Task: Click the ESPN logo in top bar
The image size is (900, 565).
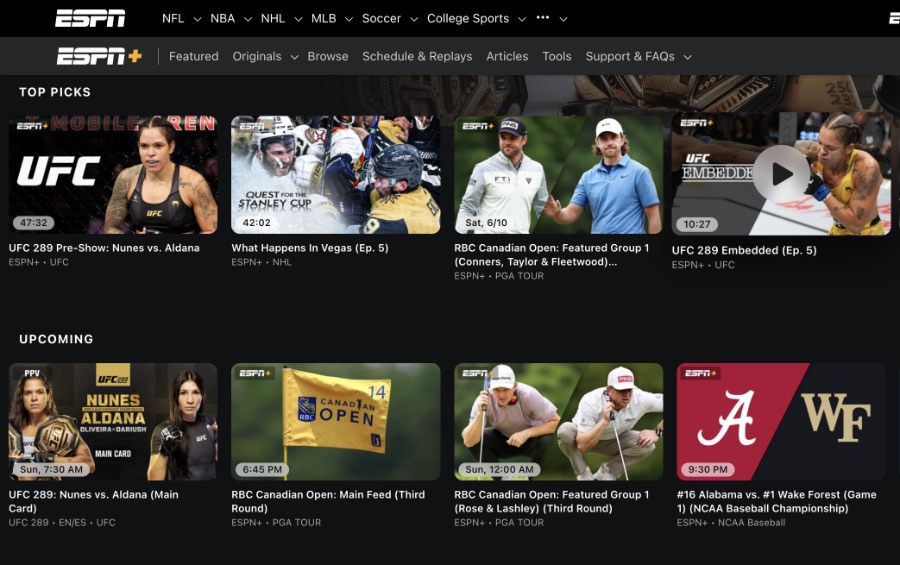Action: pyautogui.click(x=90, y=18)
